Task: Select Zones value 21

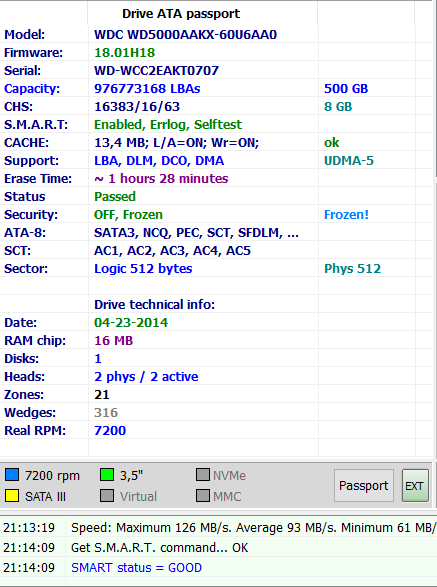Action: tap(101, 394)
